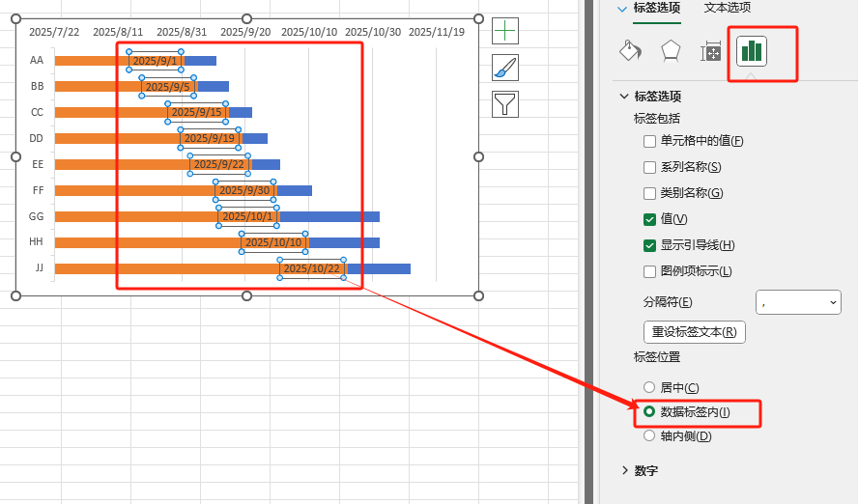Screen dimensions: 858x504
Task: Select the 2025/9/30 data label
Action: pyautogui.click(x=244, y=190)
